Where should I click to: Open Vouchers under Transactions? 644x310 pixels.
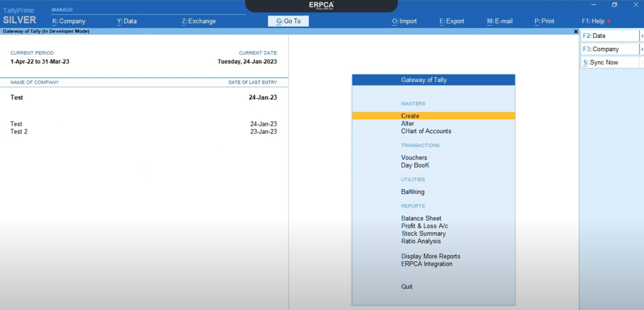[x=414, y=158]
